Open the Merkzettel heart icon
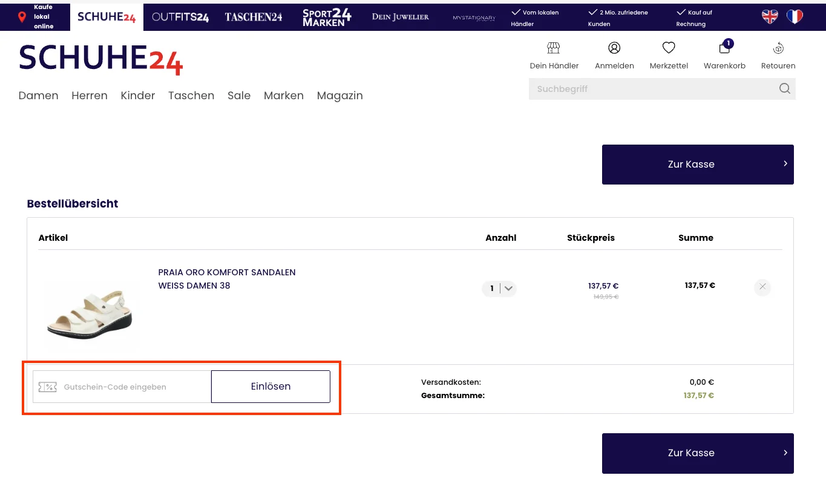The image size is (826, 504). click(x=668, y=47)
